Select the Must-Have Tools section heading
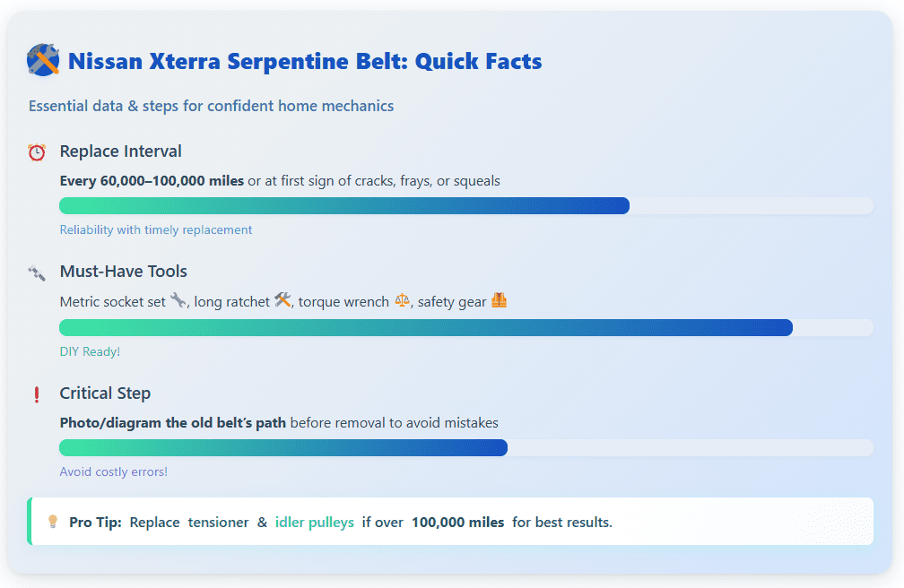Viewport: 904px width, 588px height. [124, 272]
